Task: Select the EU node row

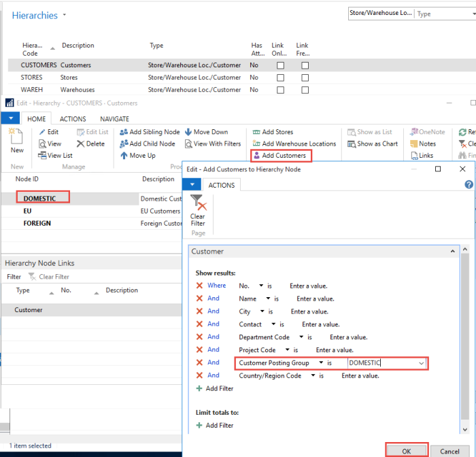Action: [x=28, y=211]
